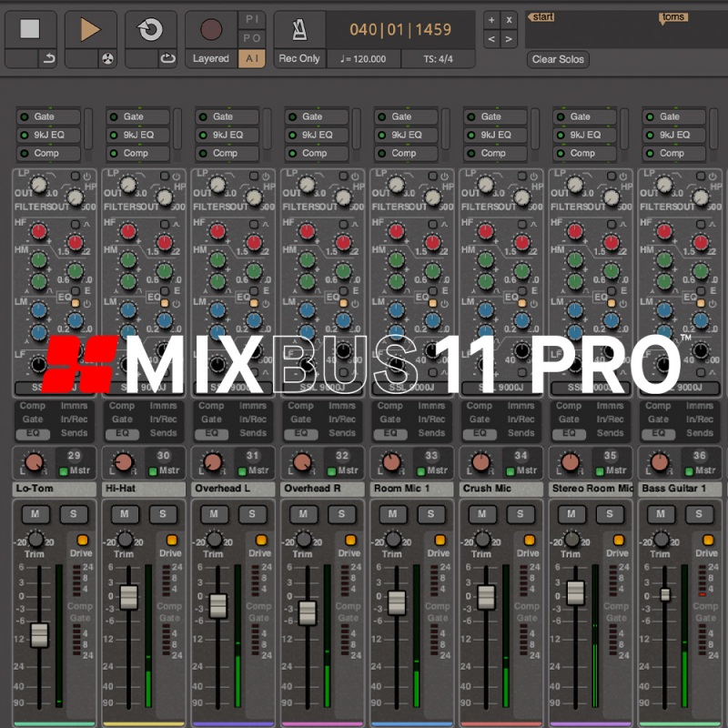
Task: Click the Crush Mic volume fader handle
Action: coord(486,597)
